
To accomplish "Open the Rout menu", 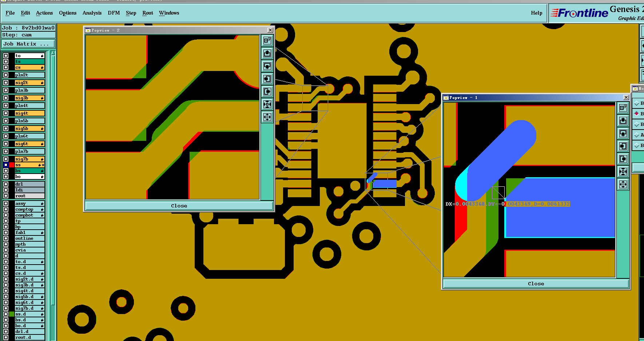I will pyautogui.click(x=148, y=13).
